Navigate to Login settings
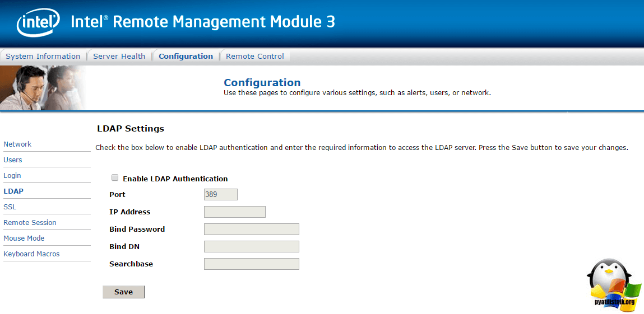 (x=12, y=176)
